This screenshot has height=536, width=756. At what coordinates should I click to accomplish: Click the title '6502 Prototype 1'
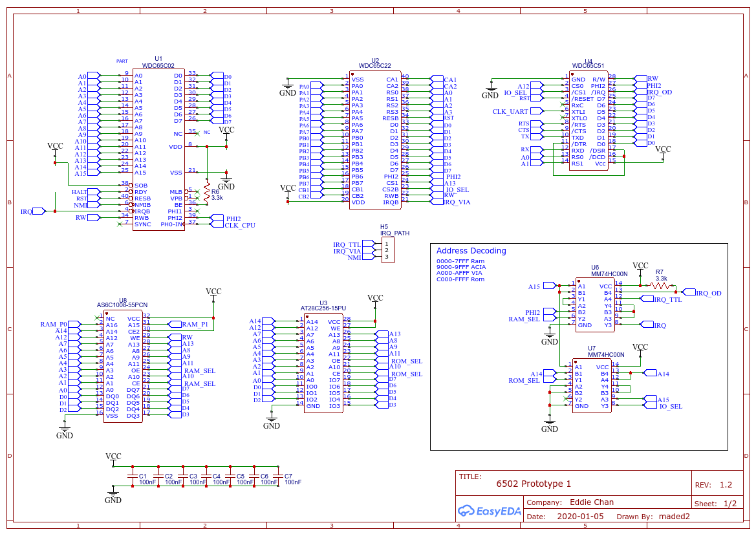tap(534, 484)
